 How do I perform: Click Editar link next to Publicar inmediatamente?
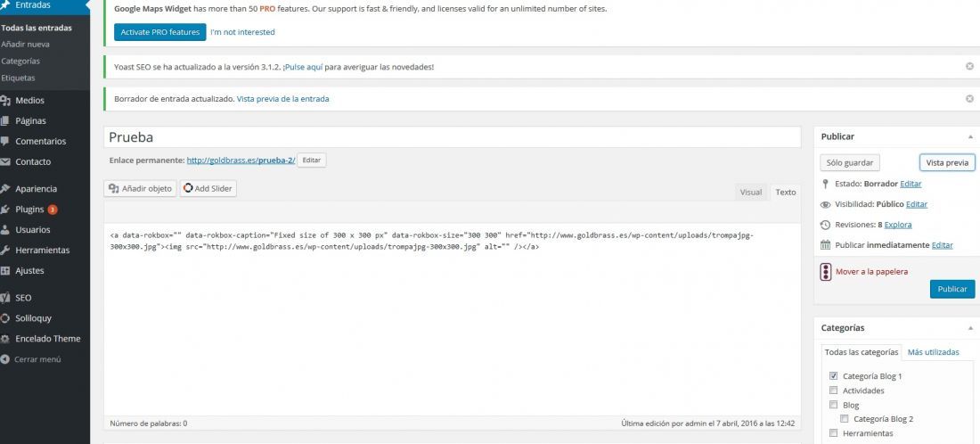click(x=943, y=245)
